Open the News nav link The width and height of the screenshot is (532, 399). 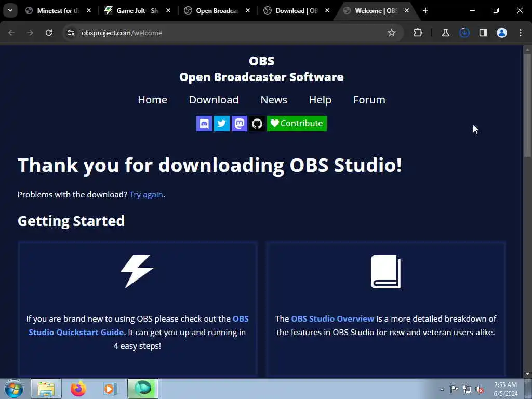point(274,100)
